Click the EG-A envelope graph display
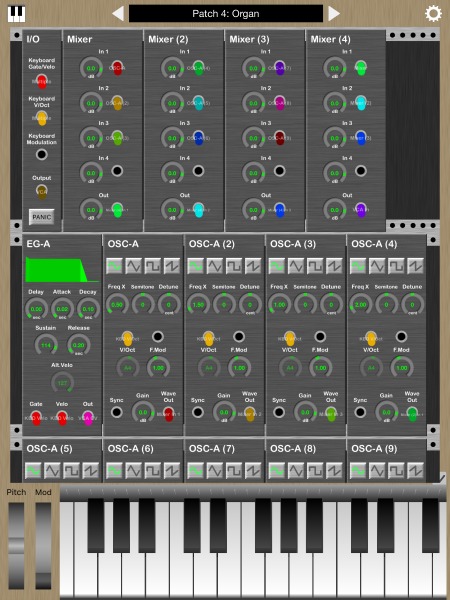The image size is (450, 600). coord(62,269)
